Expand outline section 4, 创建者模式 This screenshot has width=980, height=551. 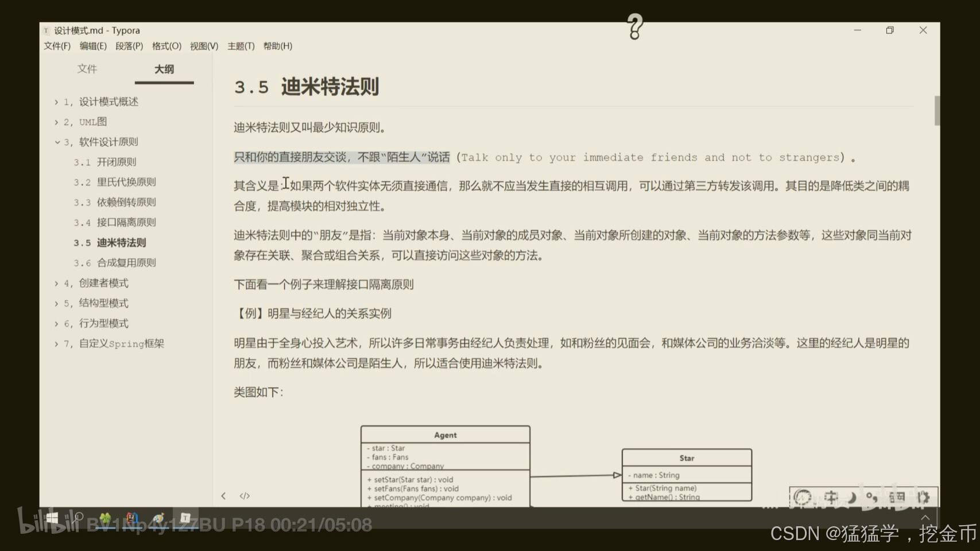coord(56,284)
